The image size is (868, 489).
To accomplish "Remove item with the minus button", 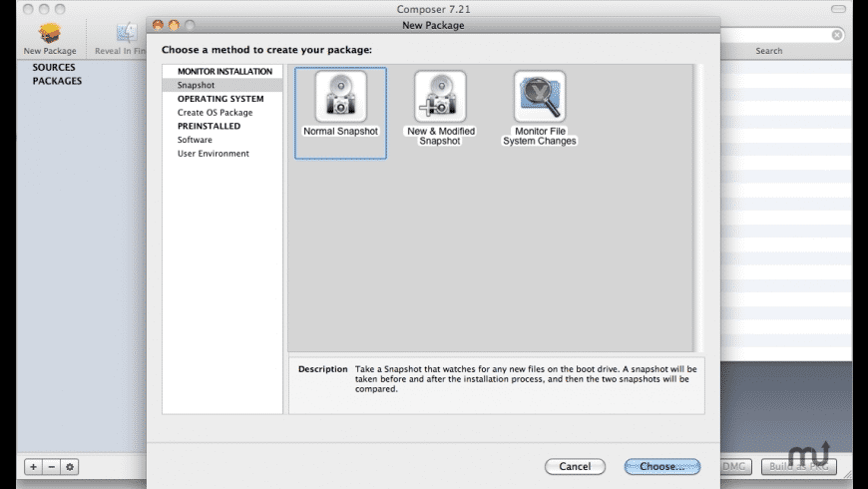I will (52, 467).
